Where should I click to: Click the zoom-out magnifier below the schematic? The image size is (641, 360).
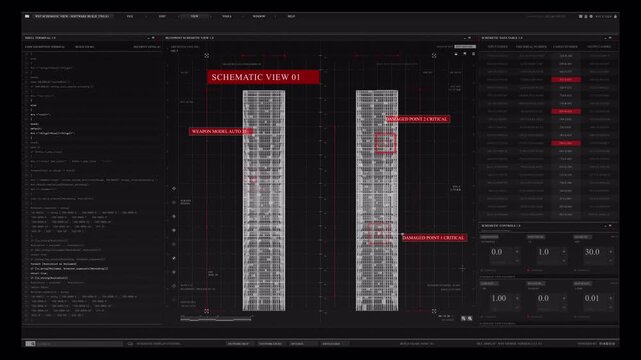[x=464, y=318]
